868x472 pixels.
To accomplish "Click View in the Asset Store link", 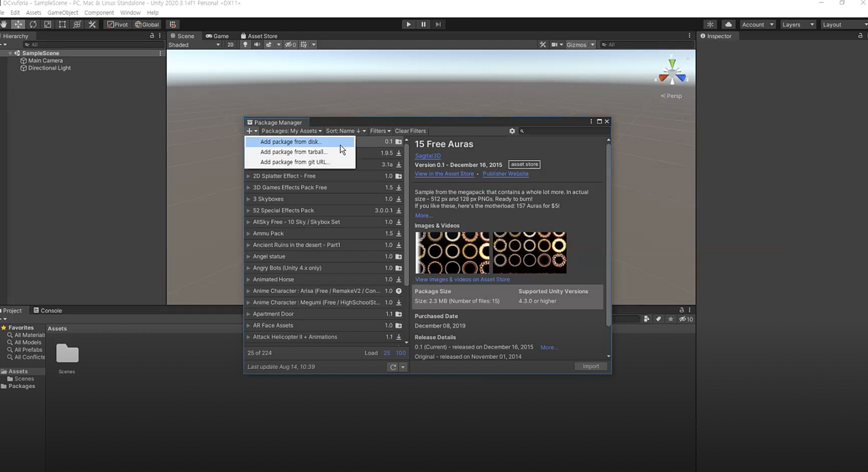I will [x=444, y=174].
